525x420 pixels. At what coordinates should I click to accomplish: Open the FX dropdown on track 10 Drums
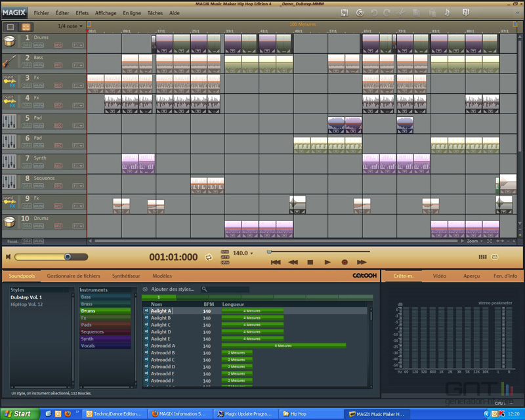78,226
